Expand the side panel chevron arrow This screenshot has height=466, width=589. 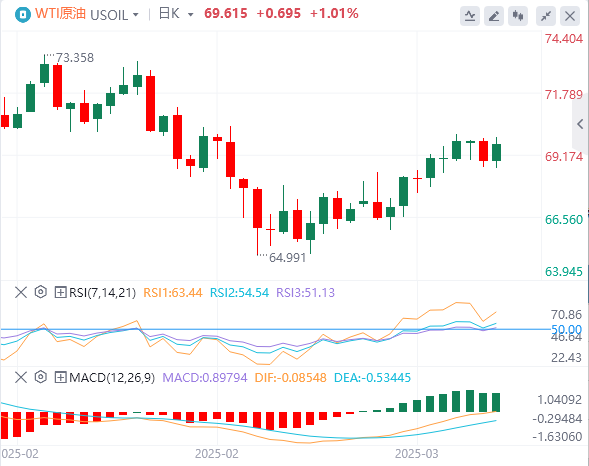(580, 124)
